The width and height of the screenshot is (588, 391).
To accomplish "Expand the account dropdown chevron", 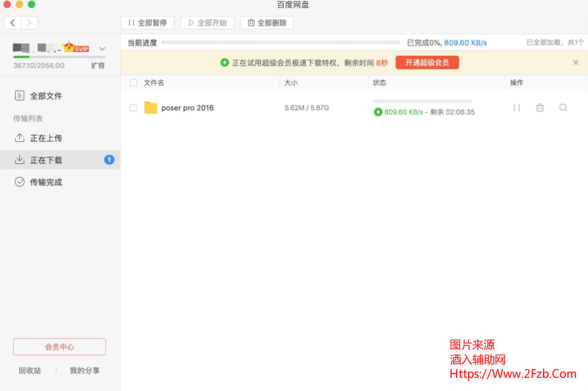I will click(x=102, y=49).
